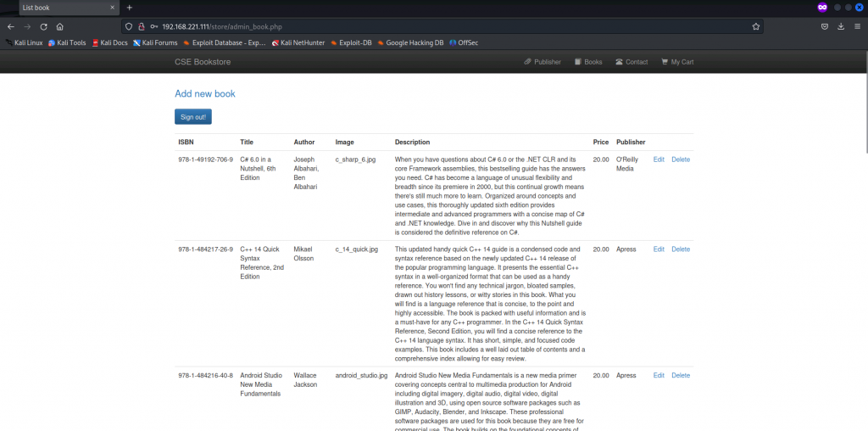Delete the C++ 14 Quick Syntax Reference book
Screen dimensions: 868x431
click(681, 249)
